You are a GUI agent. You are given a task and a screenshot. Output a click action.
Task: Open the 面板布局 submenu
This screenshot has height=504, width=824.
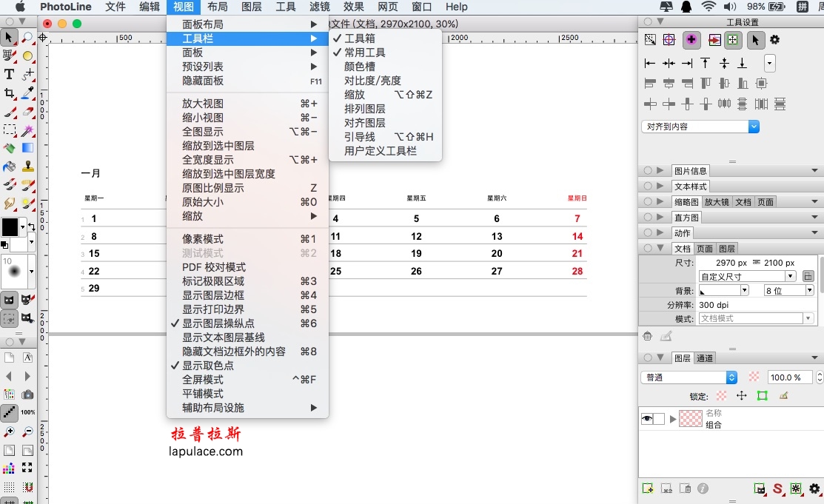(x=247, y=24)
